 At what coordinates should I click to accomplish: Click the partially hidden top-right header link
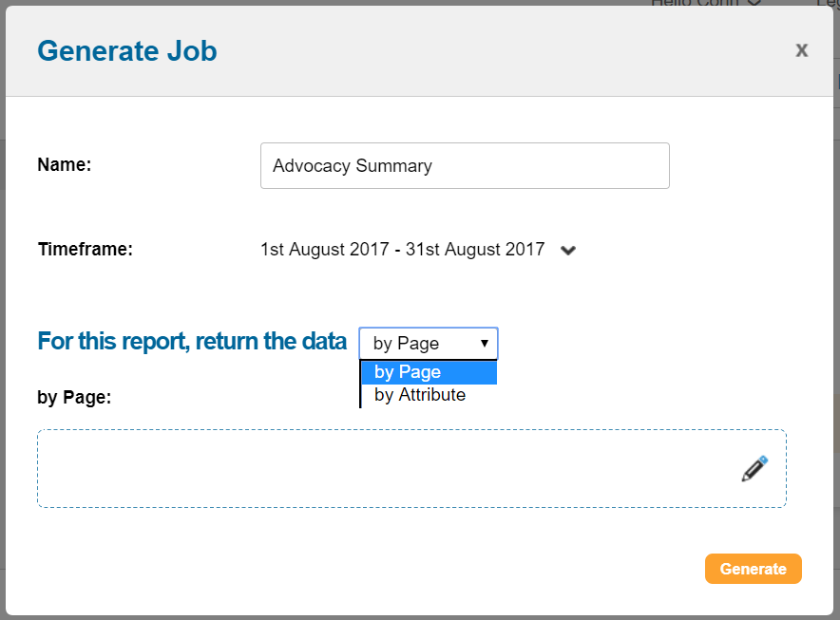click(827, 3)
